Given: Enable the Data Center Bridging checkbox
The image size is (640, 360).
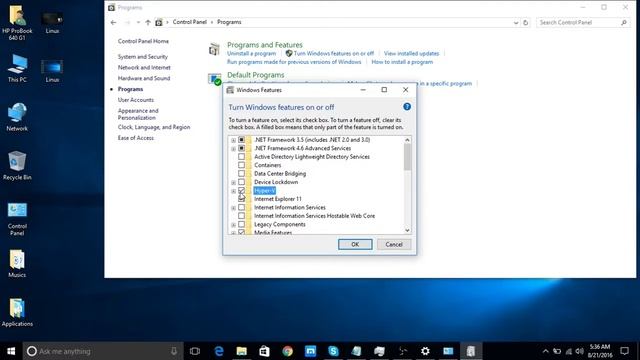Looking at the screenshot, I should coord(241,173).
